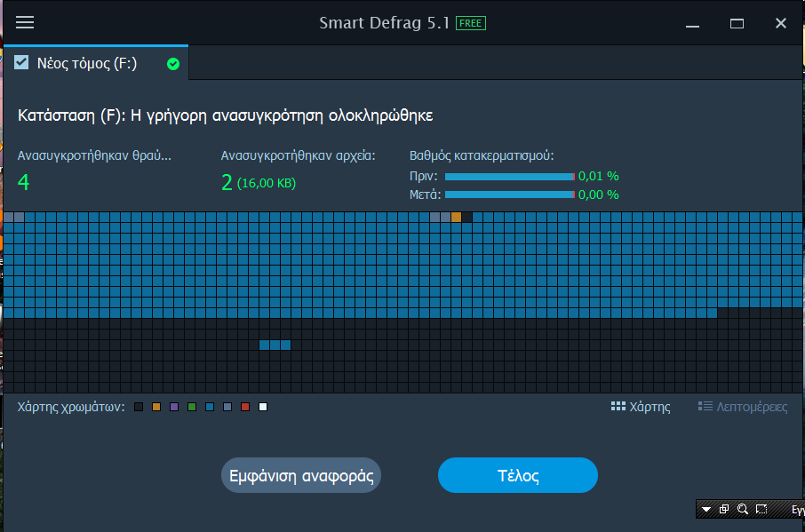Viewport: 805px width, 532px height.
Task: Open the hamburger main menu
Action: [x=25, y=22]
